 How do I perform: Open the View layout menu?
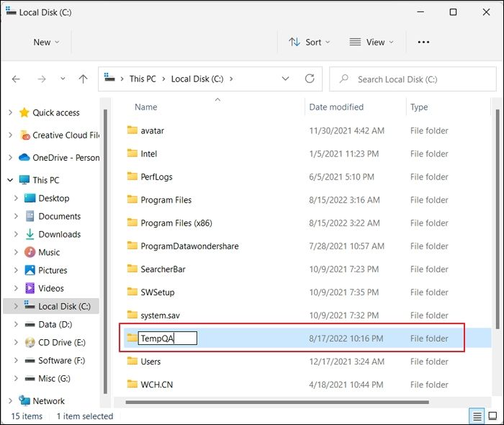click(x=372, y=42)
